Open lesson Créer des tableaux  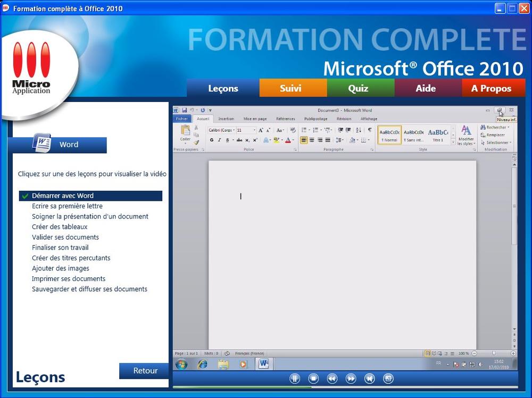60,227
